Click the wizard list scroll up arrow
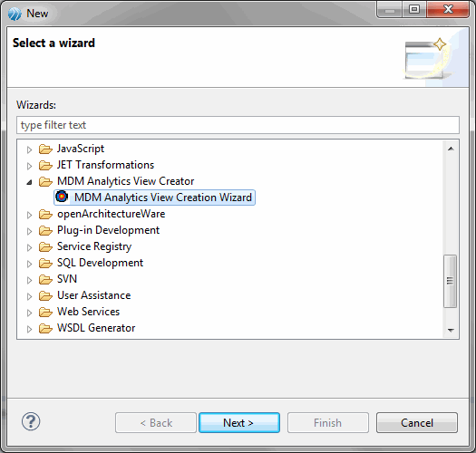Image resolution: width=476 pixels, height=453 pixels. [451, 149]
